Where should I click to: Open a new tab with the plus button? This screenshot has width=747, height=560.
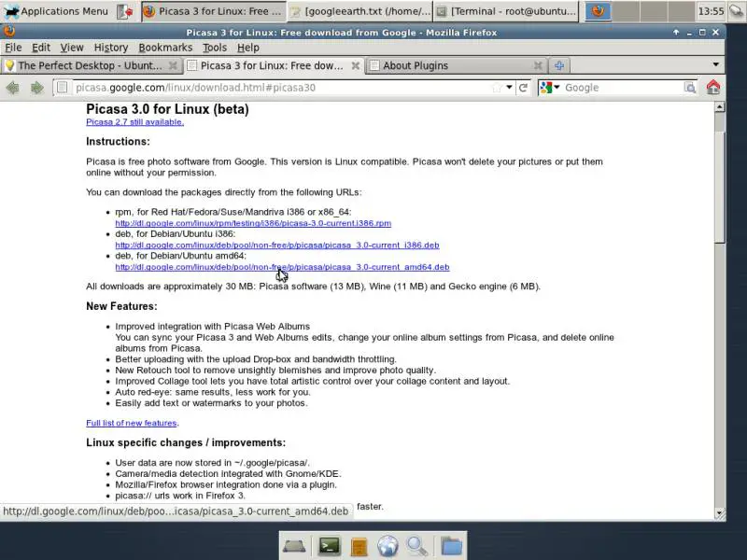tap(559, 65)
